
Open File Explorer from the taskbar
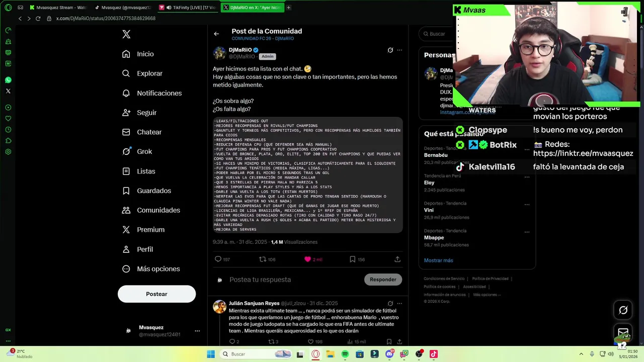pos(330,354)
